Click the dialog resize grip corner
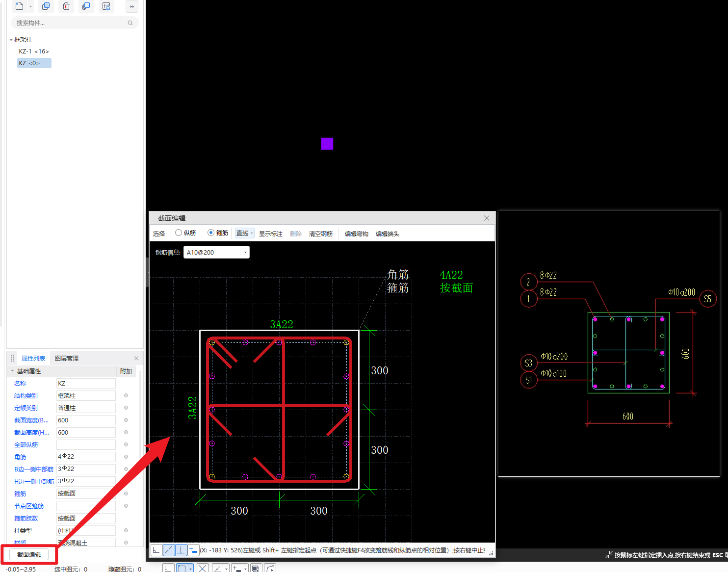 point(491,553)
